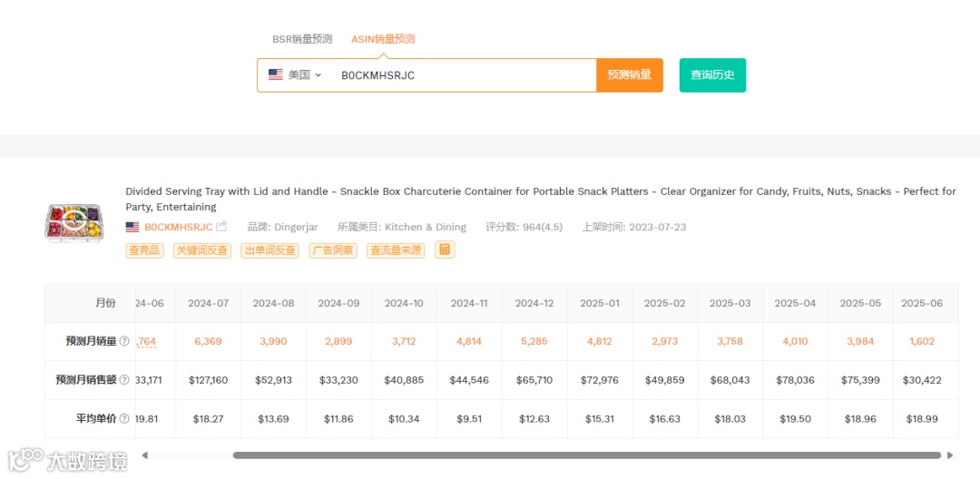Open the Divided Serving Tray product title
980x479 pixels.
coord(541,199)
